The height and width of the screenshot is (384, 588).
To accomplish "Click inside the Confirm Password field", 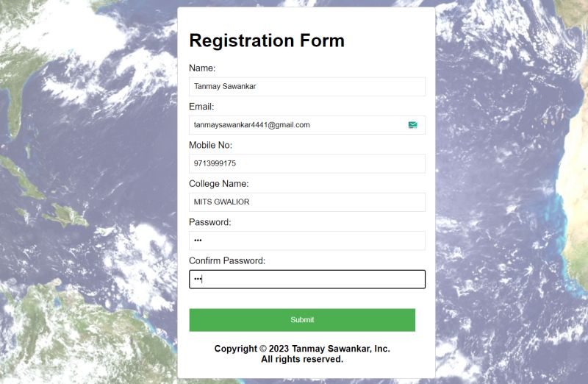I will click(x=307, y=280).
